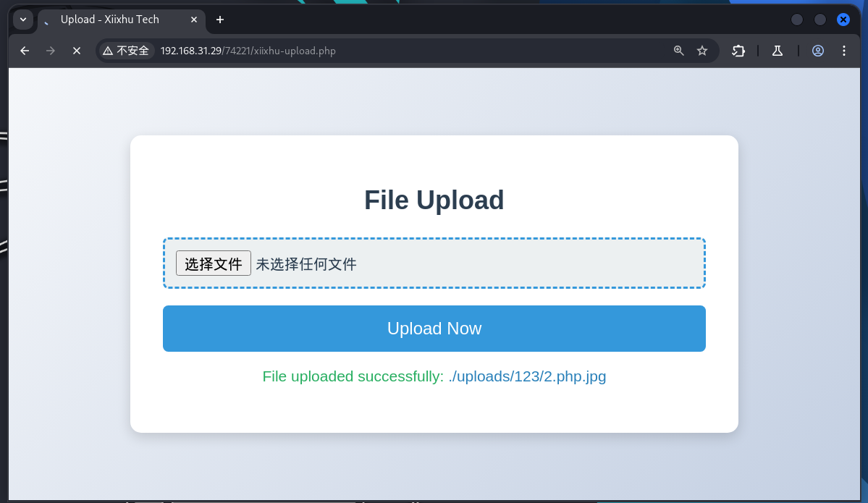Minimize the browser window
This screenshot has width=868, height=503.
click(x=797, y=20)
